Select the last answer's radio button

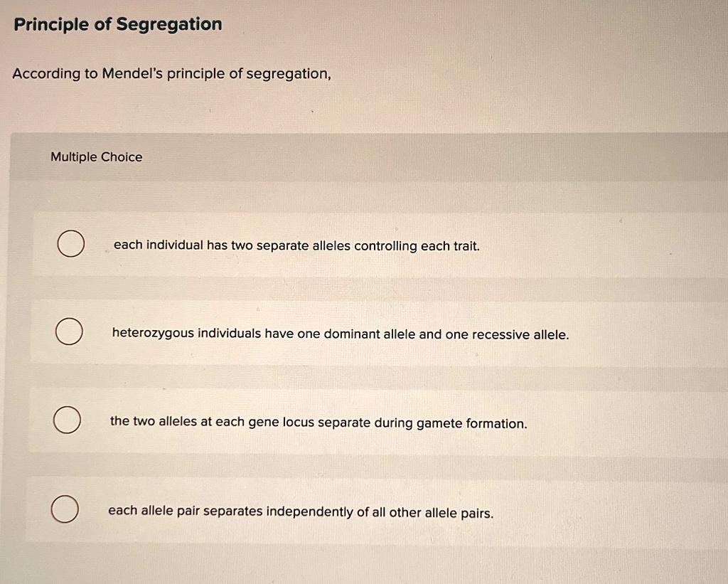tap(65, 509)
